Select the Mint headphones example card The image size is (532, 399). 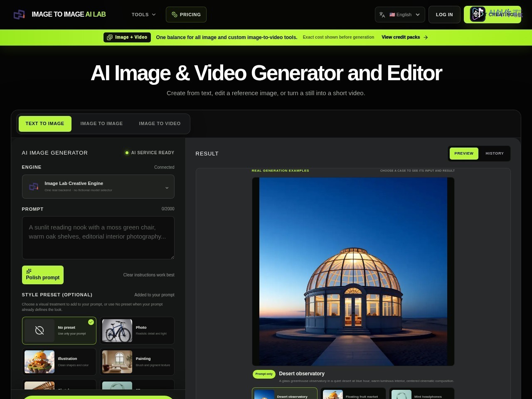click(422, 394)
